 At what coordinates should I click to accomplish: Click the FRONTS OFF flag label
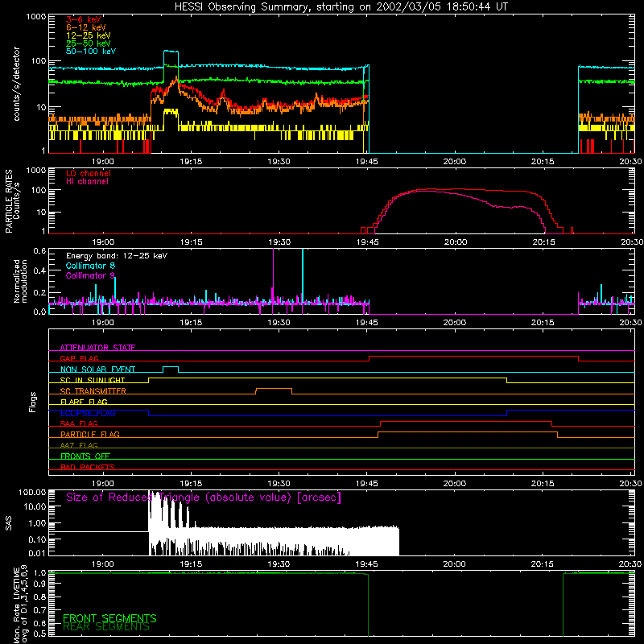click(x=85, y=456)
